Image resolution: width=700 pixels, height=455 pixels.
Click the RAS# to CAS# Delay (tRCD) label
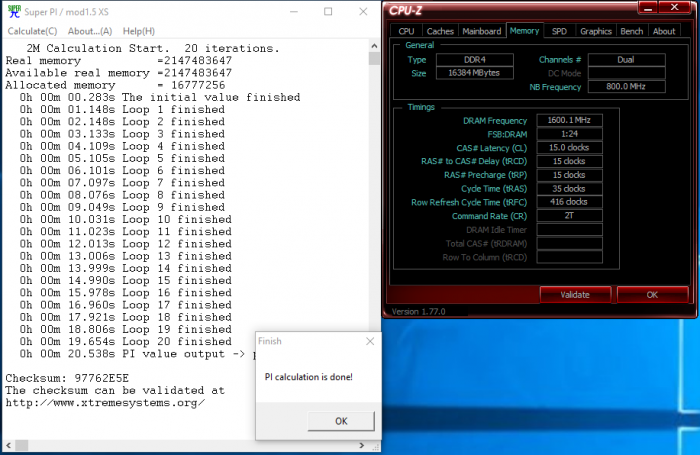474,161
